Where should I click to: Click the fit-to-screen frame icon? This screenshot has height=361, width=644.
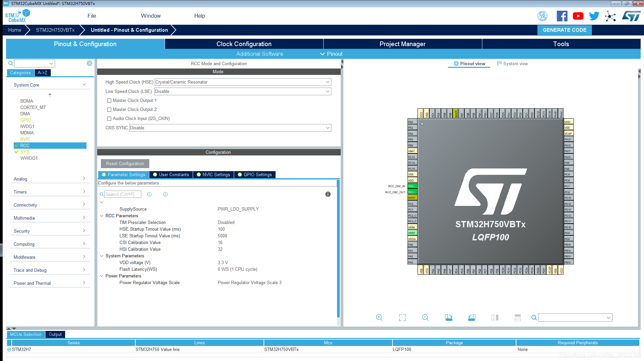[x=402, y=317]
